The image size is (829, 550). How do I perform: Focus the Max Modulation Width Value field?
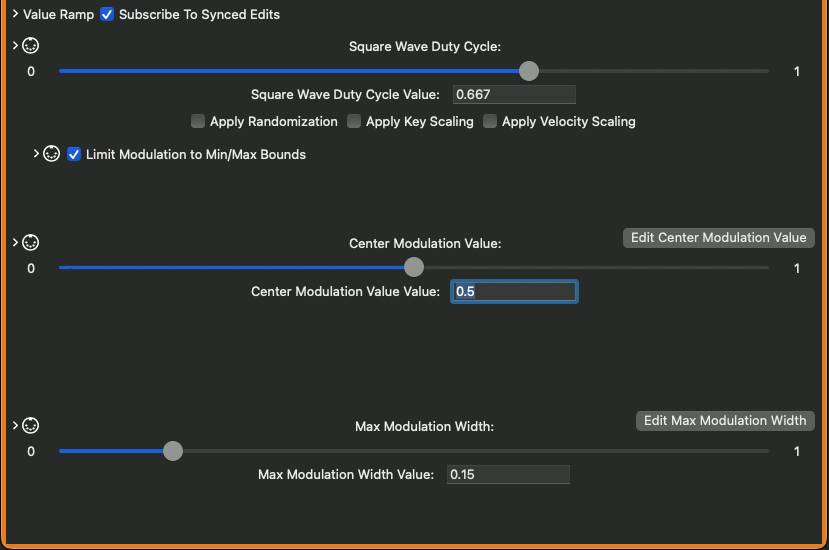[x=507, y=474]
